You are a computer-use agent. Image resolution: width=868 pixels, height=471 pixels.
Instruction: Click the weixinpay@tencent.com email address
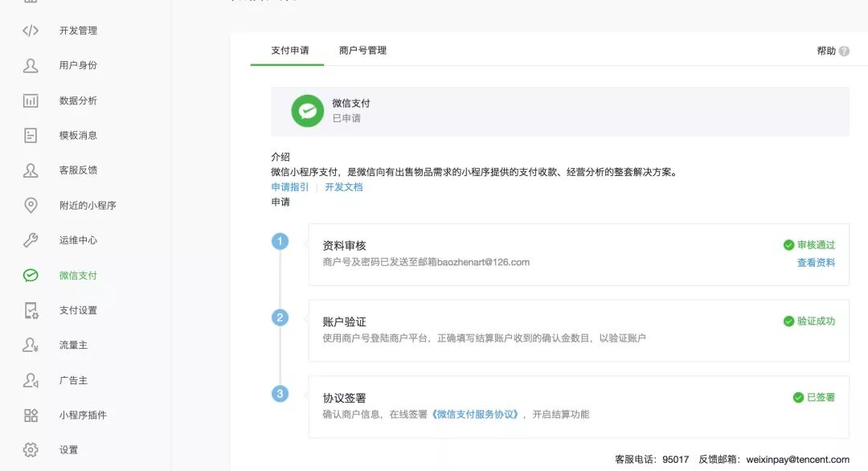[798, 460]
